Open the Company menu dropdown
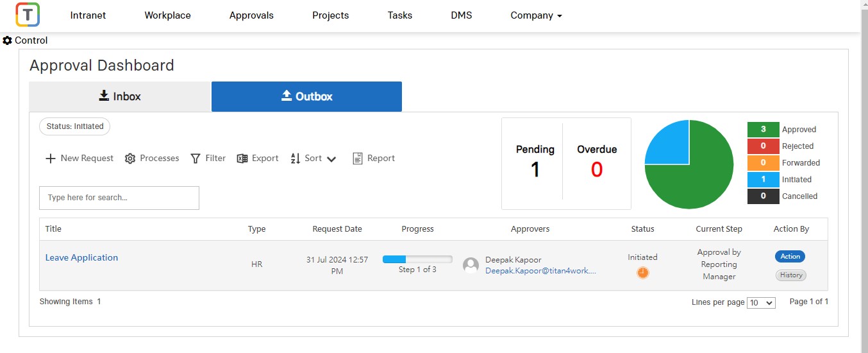The image size is (868, 353). (x=536, y=15)
